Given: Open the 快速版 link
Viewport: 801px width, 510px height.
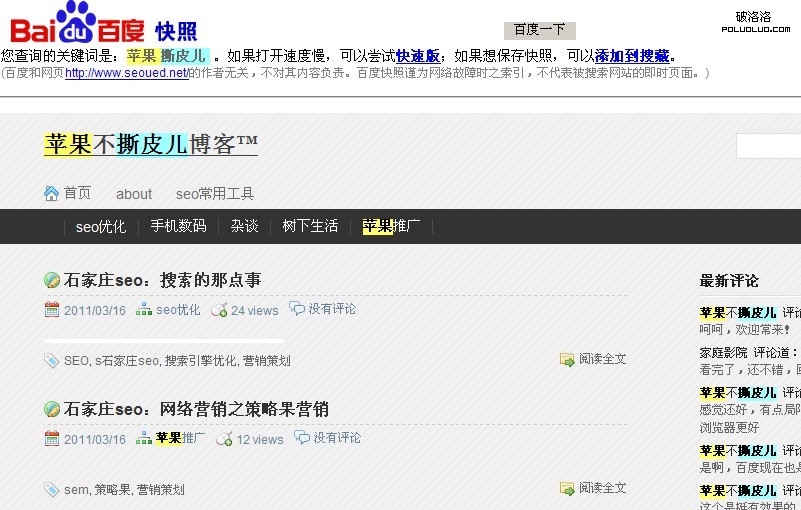Looking at the screenshot, I should pyautogui.click(x=418, y=56).
